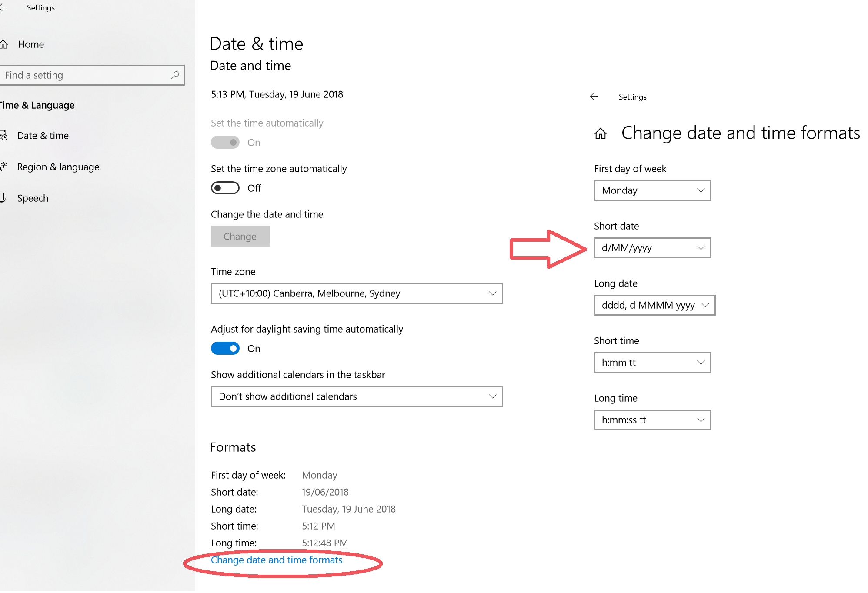Open the Short date format dropdown
This screenshot has width=868, height=593.
click(652, 248)
